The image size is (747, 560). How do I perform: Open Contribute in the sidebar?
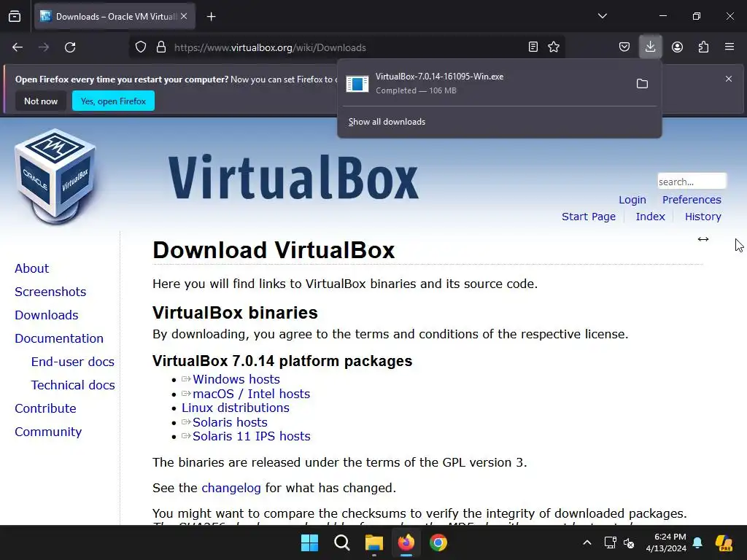pos(45,408)
